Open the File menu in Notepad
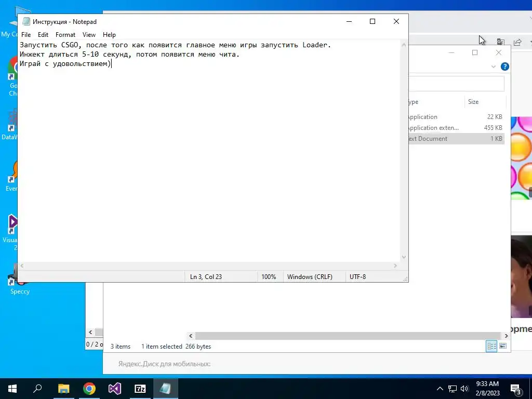The height and width of the screenshot is (399, 532). coord(26,35)
